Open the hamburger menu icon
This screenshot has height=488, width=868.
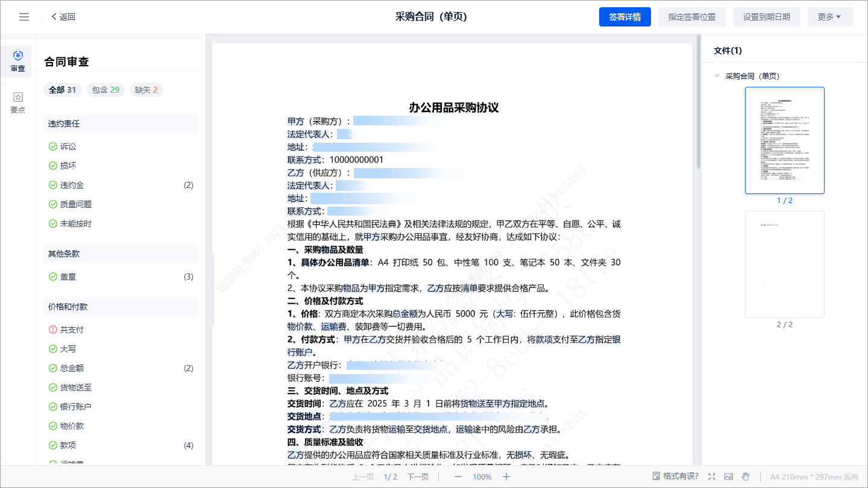click(x=24, y=17)
